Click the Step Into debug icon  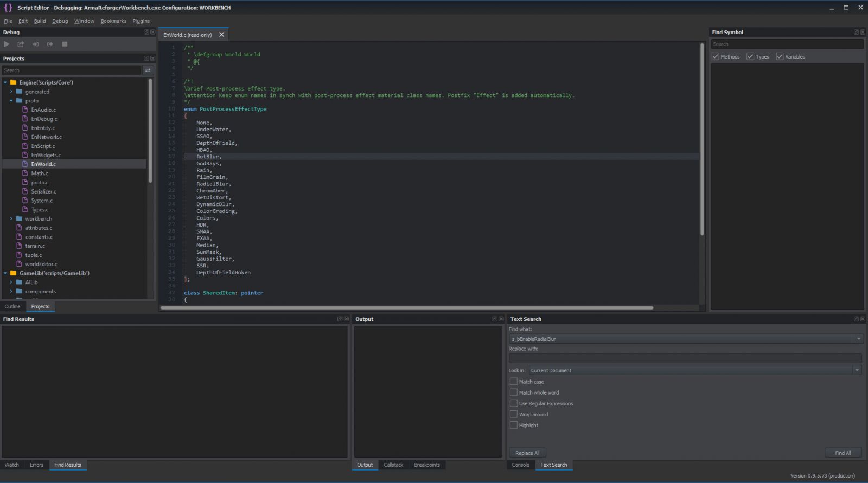point(35,44)
